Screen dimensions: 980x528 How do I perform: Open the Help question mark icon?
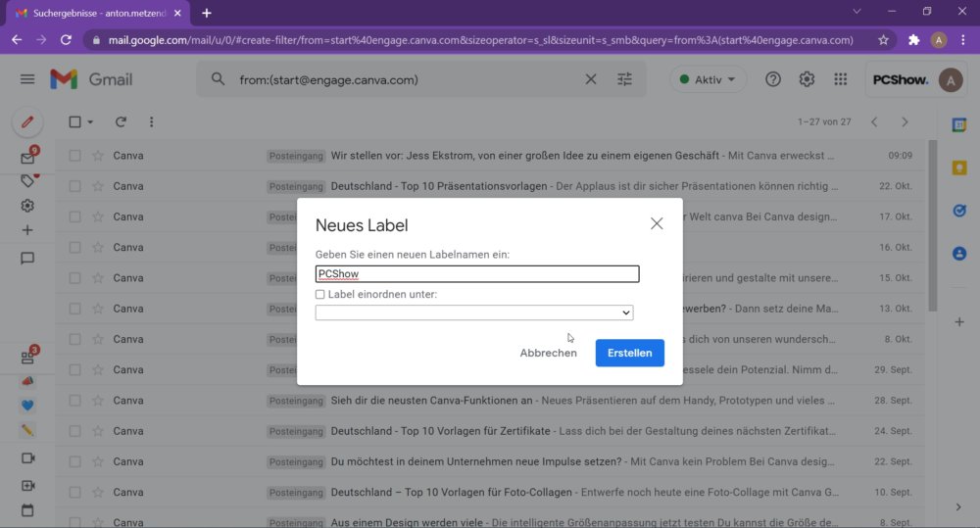(x=773, y=79)
